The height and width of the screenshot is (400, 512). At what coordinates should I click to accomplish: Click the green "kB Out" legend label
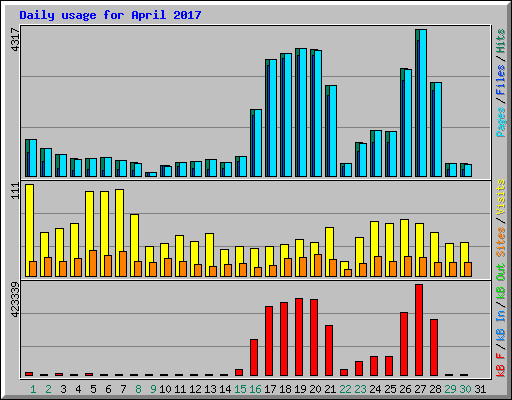(x=501, y=282)
